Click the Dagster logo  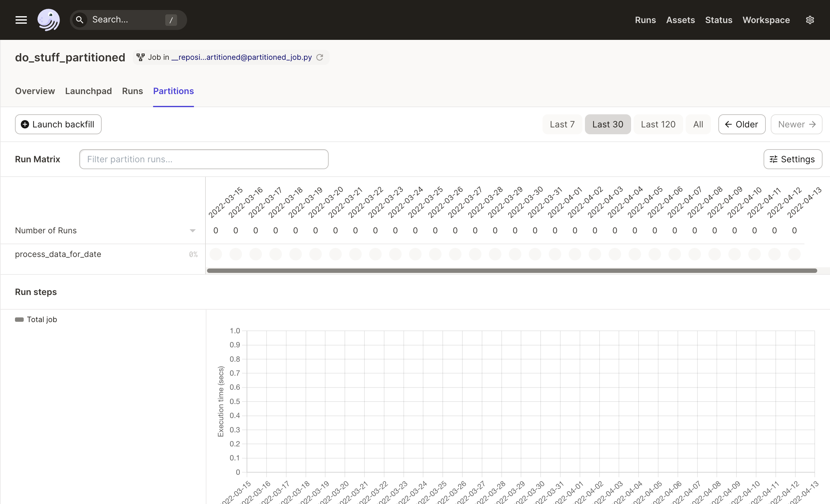49,20
